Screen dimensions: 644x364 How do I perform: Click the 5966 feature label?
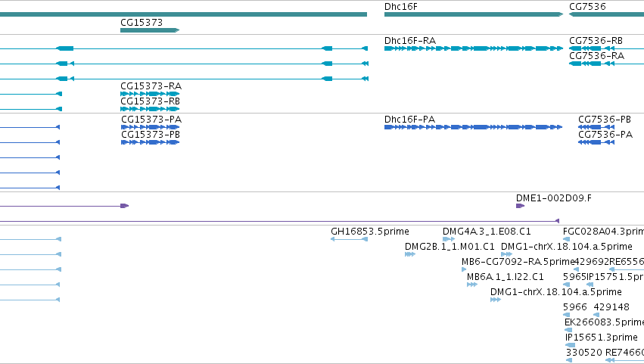point(575,307)
